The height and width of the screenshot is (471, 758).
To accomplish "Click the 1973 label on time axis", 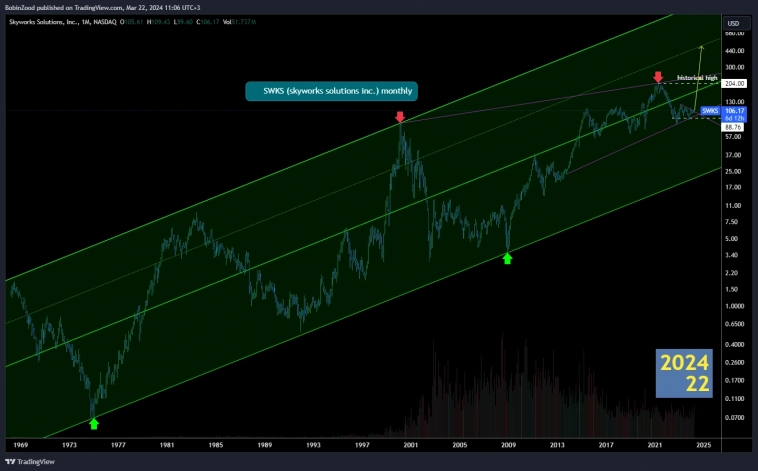I will (x=70, y=445).
